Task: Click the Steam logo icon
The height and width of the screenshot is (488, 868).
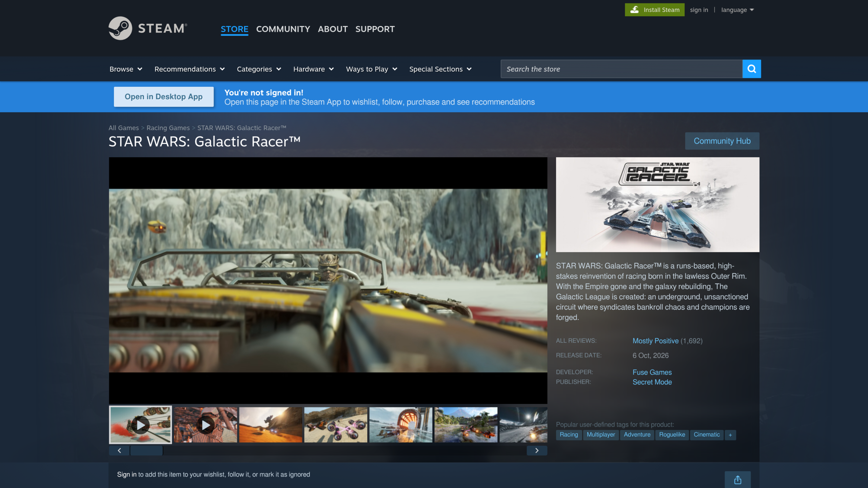Action: click(x=120, y=28)
